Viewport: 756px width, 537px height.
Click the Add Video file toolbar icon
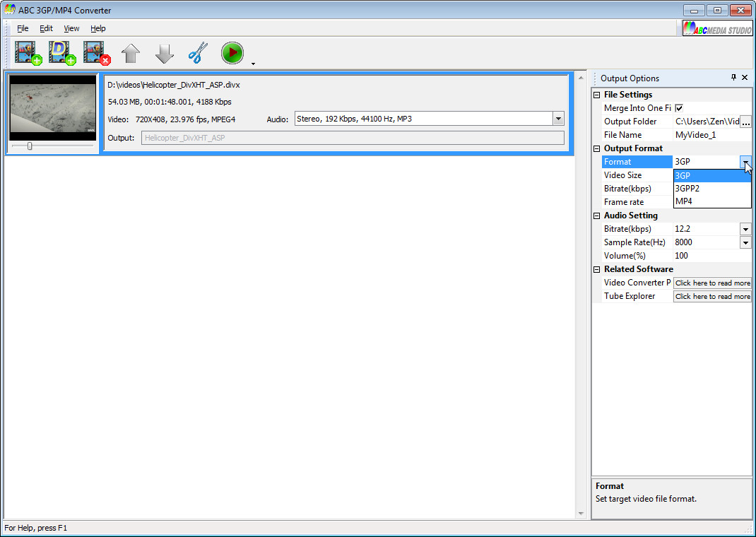(x=28, y=53)
